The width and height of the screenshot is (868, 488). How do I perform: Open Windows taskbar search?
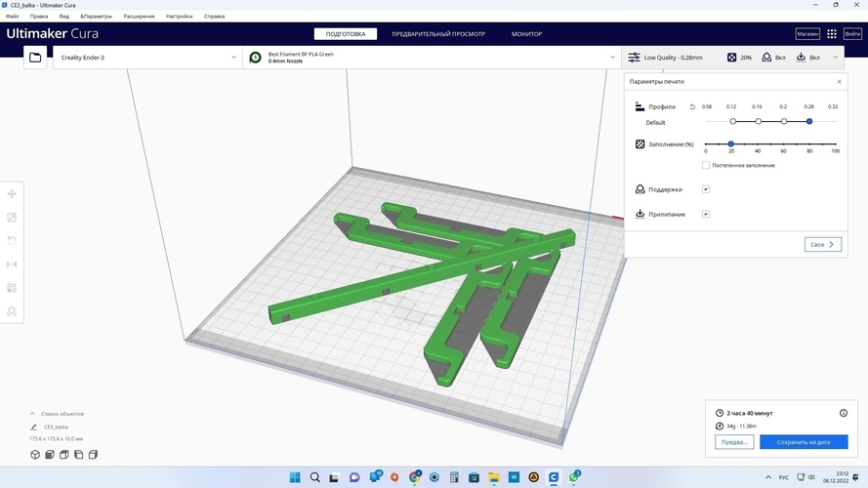point(315,477)
